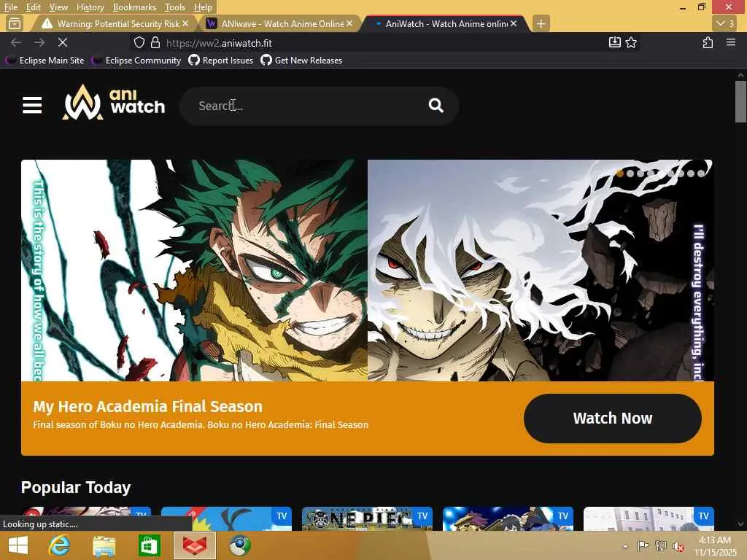Open the site hamburger menu
747x560 pixels.
[32, 105]
